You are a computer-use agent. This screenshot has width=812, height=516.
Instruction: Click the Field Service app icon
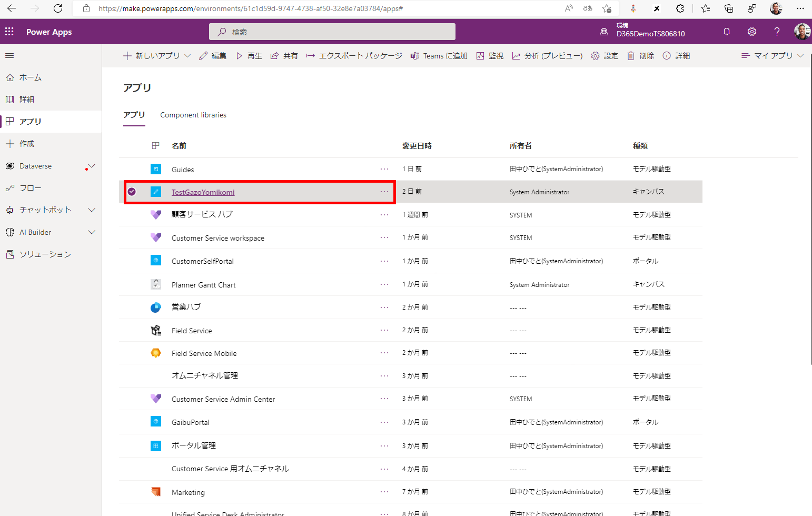pyautogui.click(x=156, y=330)
